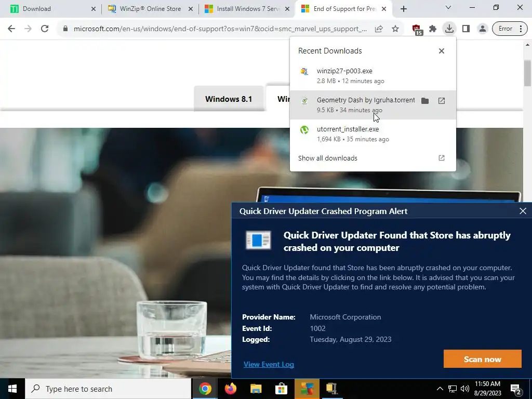Open the network status tray icon
The width and height of the screenshot is (532, 399).
453,389
